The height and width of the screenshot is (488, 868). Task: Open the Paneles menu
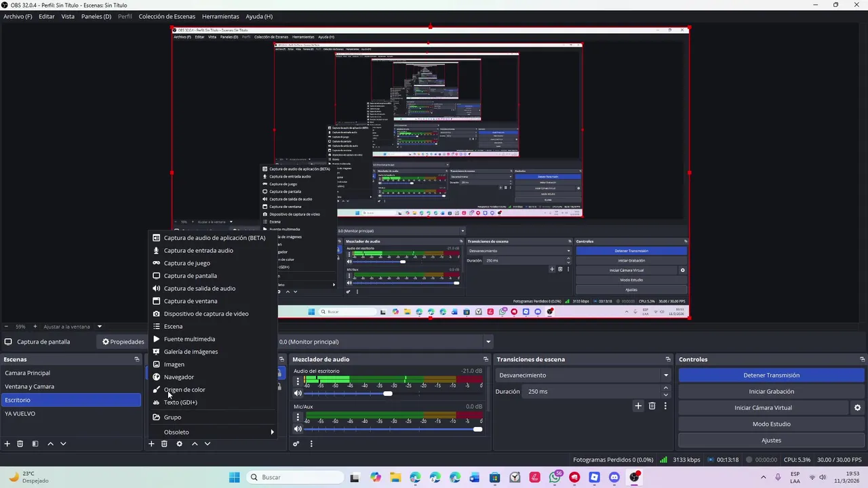(x=96, y=16)
